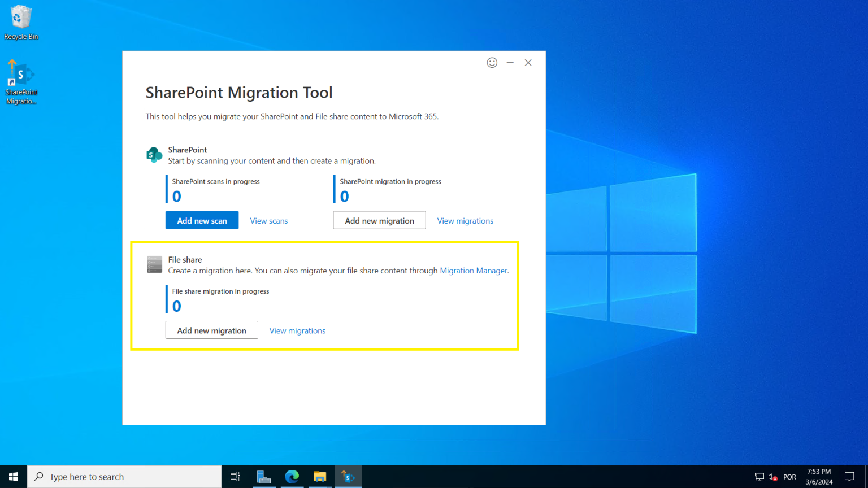Image resolution: width=868 pixels, height=488 pixels.
Task: Open Microsoft Edge from the taskbar
Action: point(292,476)
